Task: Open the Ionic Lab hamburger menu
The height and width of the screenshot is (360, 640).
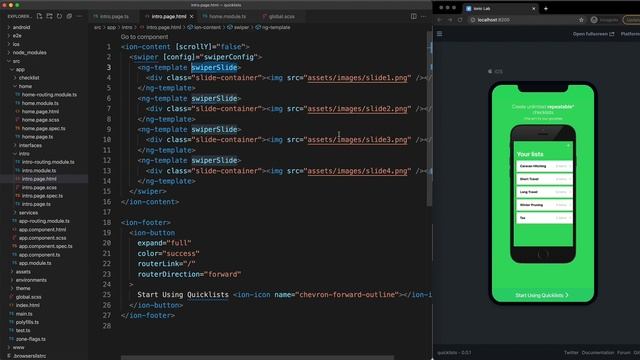Action: (440, 34)
